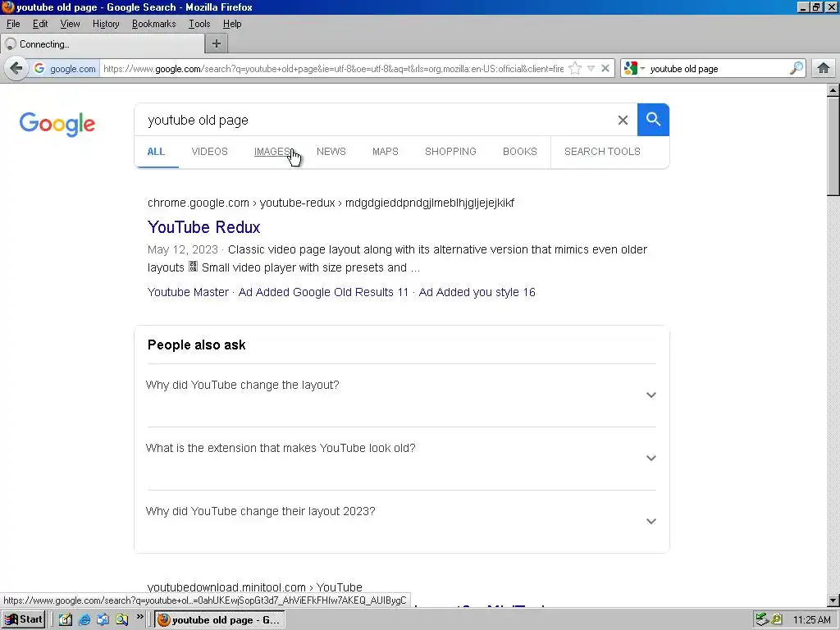Launch Internet Explorer from quick launch

(84, 620)
